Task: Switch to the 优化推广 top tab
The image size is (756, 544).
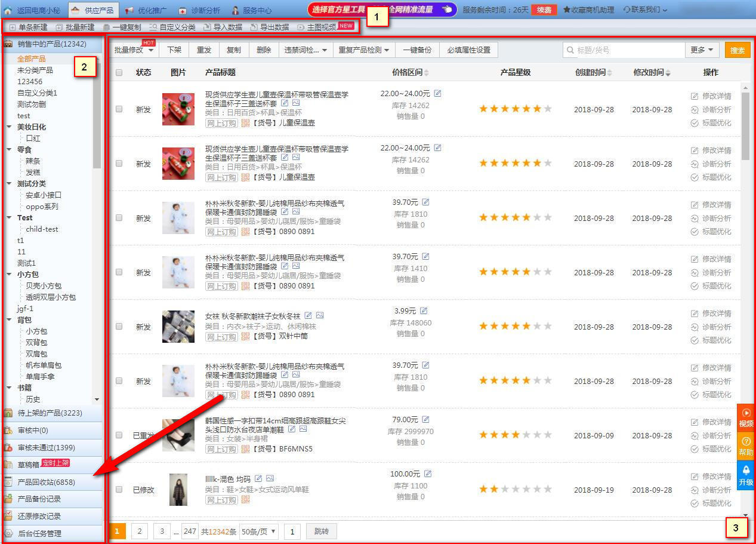Action: pos(147,10)
